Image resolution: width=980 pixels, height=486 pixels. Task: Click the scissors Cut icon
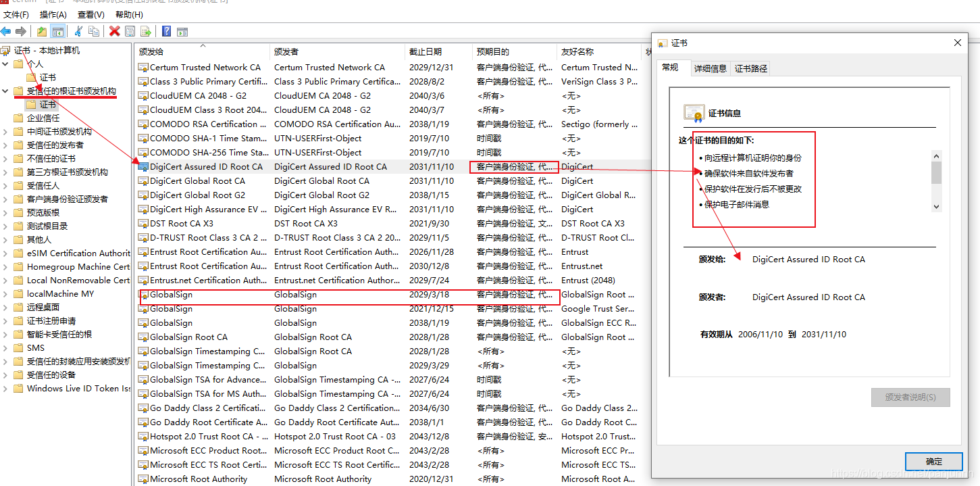coord(78,31)
